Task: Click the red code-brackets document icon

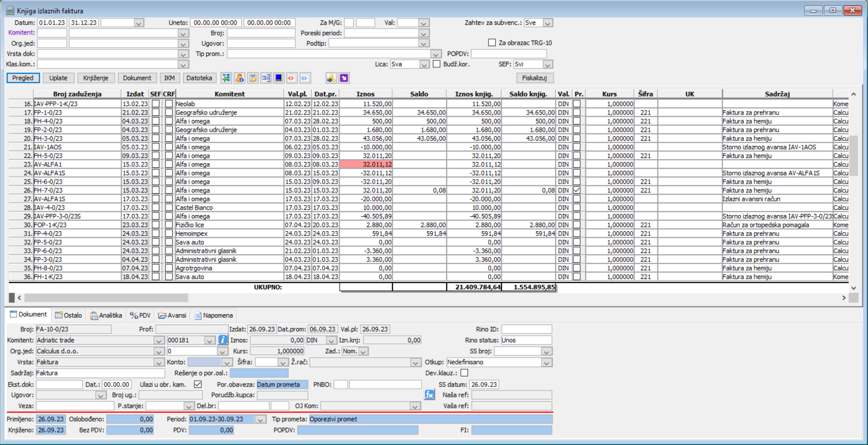Action: click(291, 78)
